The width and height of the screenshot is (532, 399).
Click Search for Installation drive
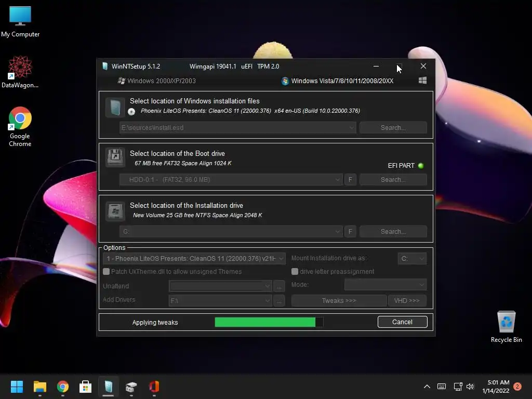(393, 231)
